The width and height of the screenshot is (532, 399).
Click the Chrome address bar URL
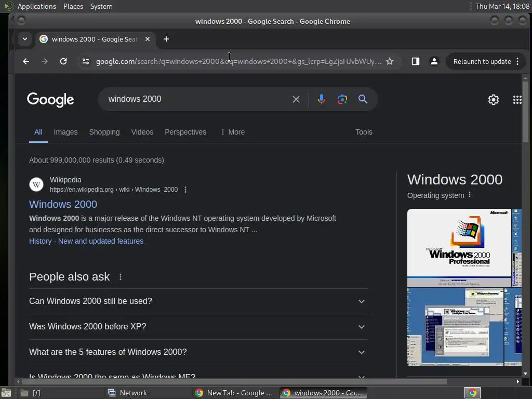pyautogui.click(x=238, y=61)
